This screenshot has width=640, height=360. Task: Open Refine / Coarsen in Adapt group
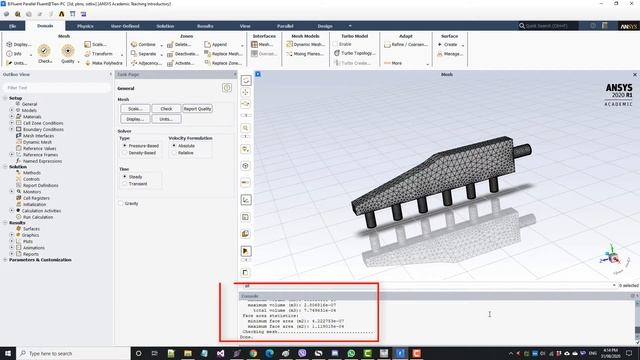[x=406, y=44]
